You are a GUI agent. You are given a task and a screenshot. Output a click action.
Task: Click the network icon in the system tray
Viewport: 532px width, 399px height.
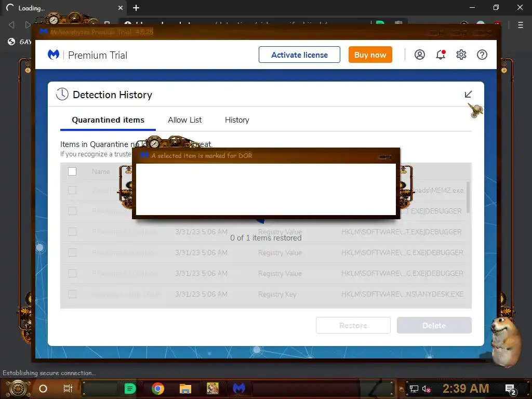tap(414, 389)
